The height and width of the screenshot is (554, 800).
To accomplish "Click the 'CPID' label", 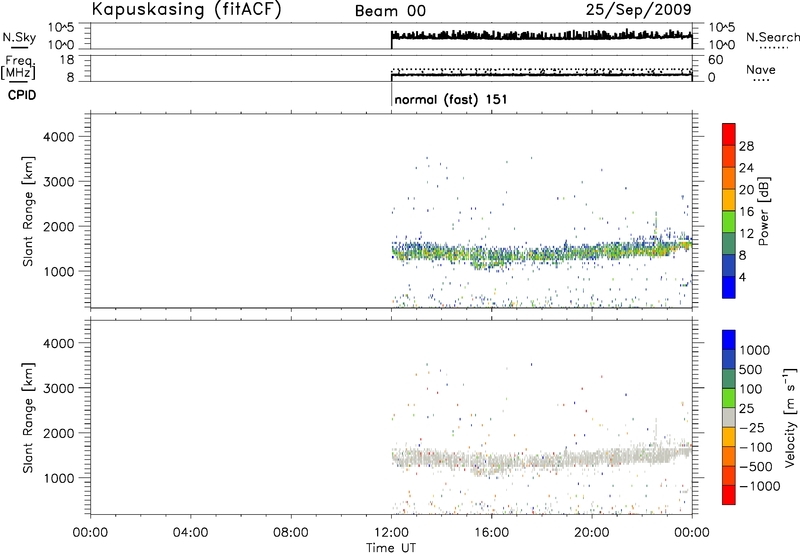I will click(x=22, y=95).
